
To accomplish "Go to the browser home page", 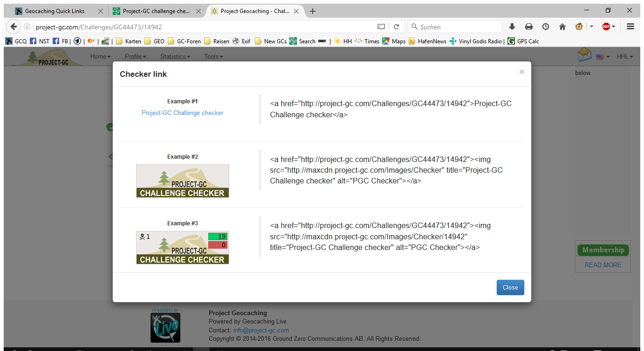I will point(562,27).
